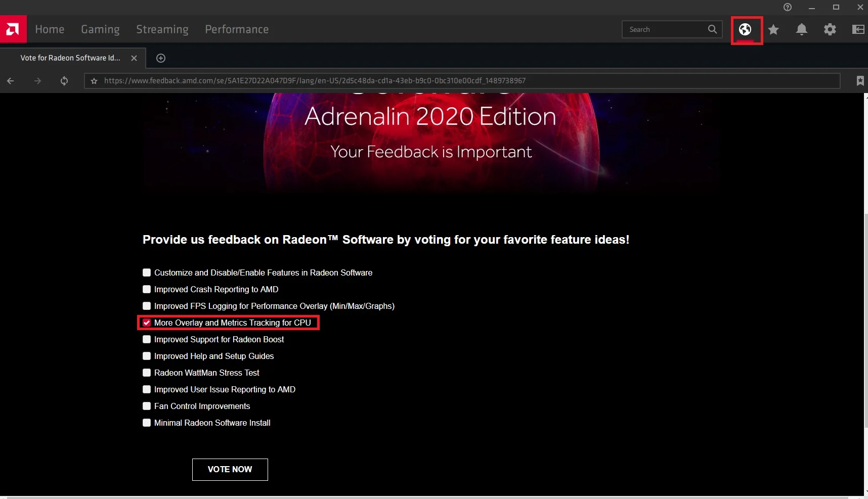Uncheck More Overlay and Metrics Tracking for CPU

pyautogui.click(x=147, y=323)
